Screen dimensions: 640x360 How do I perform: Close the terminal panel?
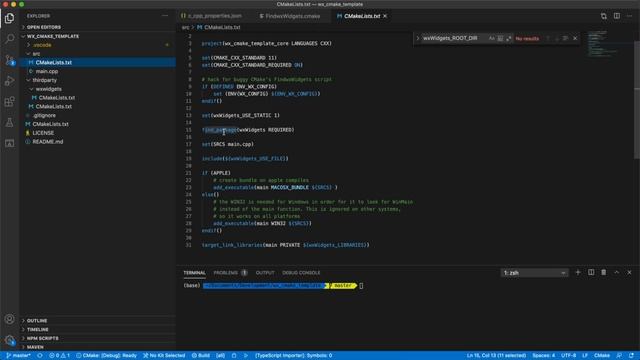point(629,272)
